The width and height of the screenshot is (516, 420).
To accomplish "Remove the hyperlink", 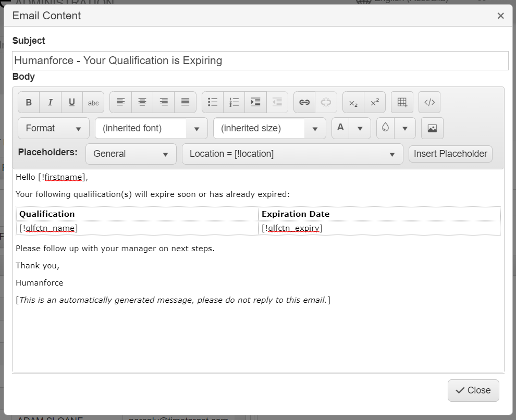I will click(x=326, y=102).
